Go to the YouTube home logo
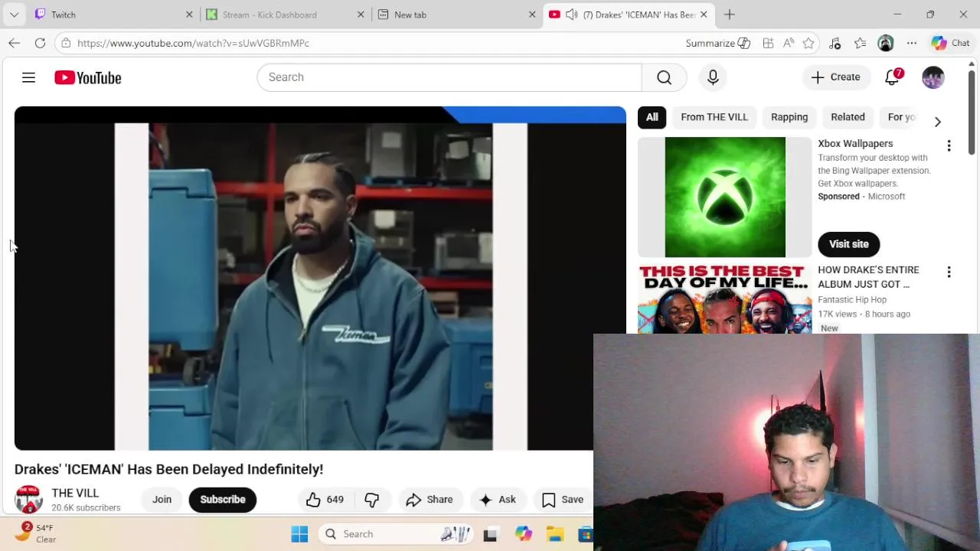Image resolution: width=980 pixels, height=551 pixels. pos(88,77)
